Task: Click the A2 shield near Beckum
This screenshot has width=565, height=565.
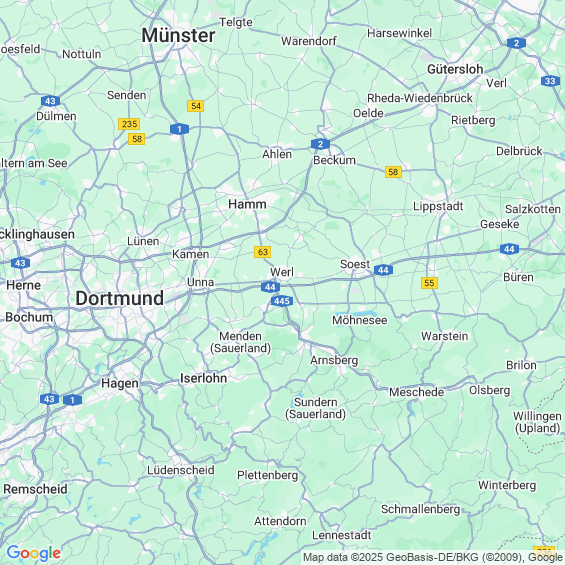Action: point(320,144)
